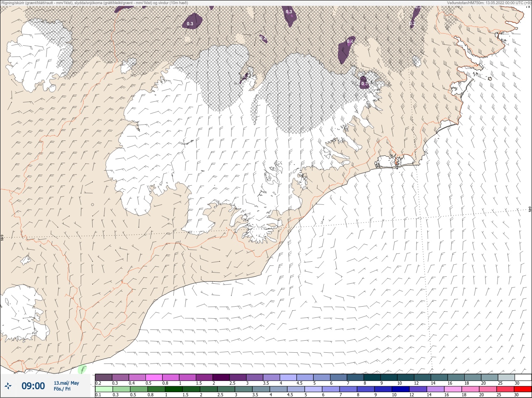Screen dimensions: 532x398
Task: Pick the grey-teal lower legend swatch at 3.5
Action: click(261, 389)
